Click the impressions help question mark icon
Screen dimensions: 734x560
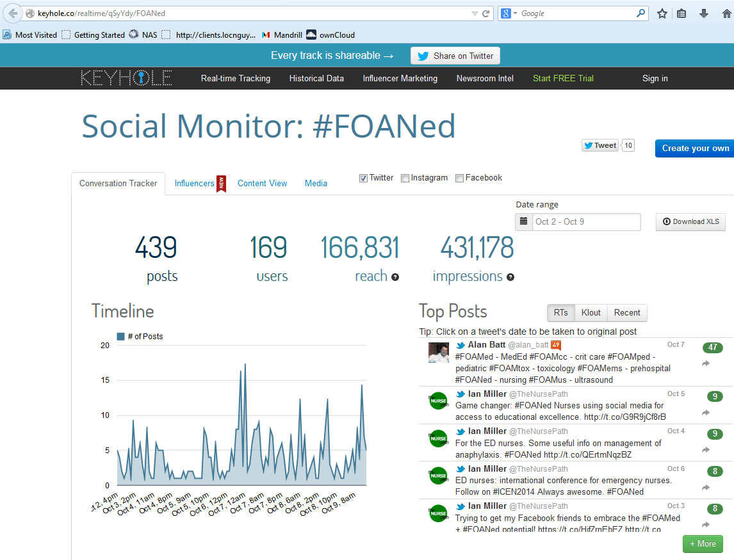(510, 277)
